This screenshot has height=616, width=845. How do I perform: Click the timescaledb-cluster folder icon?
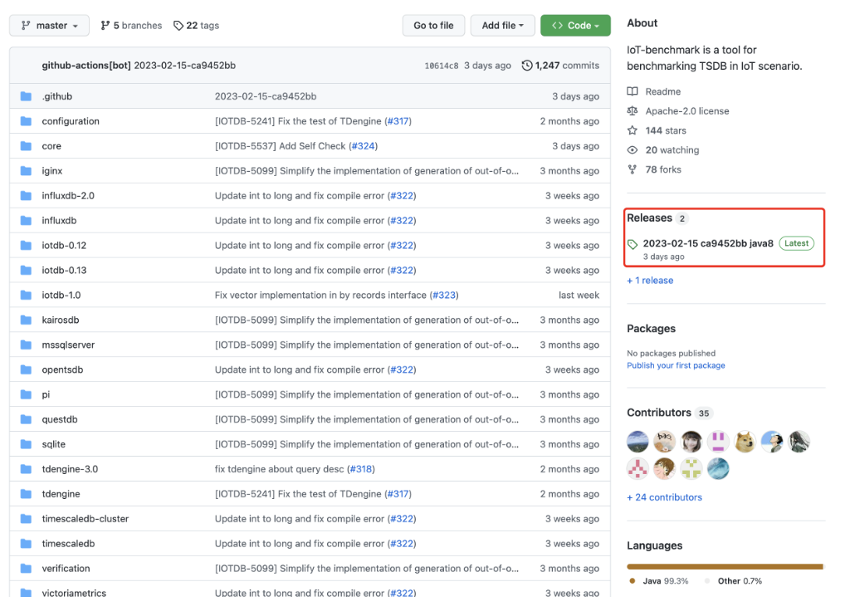[26, 519]
